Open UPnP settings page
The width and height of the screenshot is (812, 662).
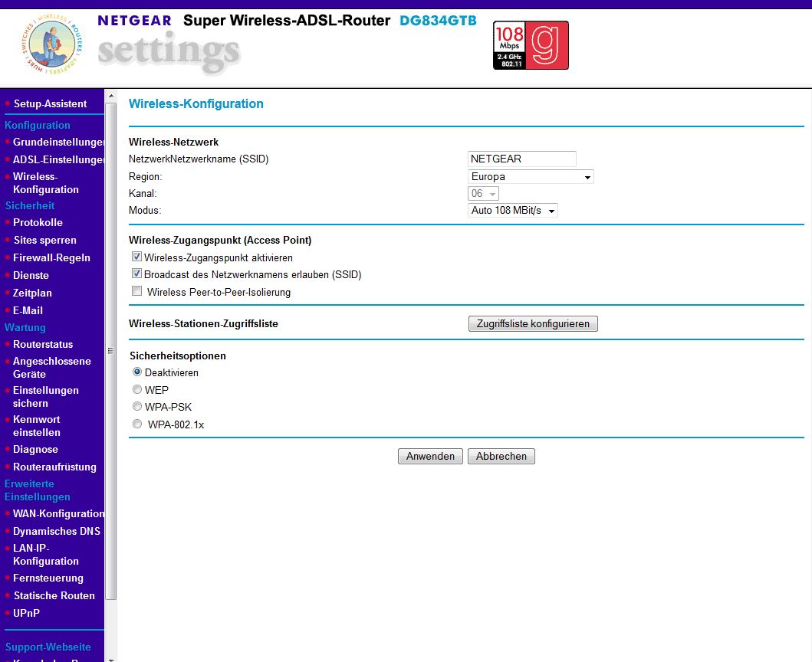coord(26,614)
